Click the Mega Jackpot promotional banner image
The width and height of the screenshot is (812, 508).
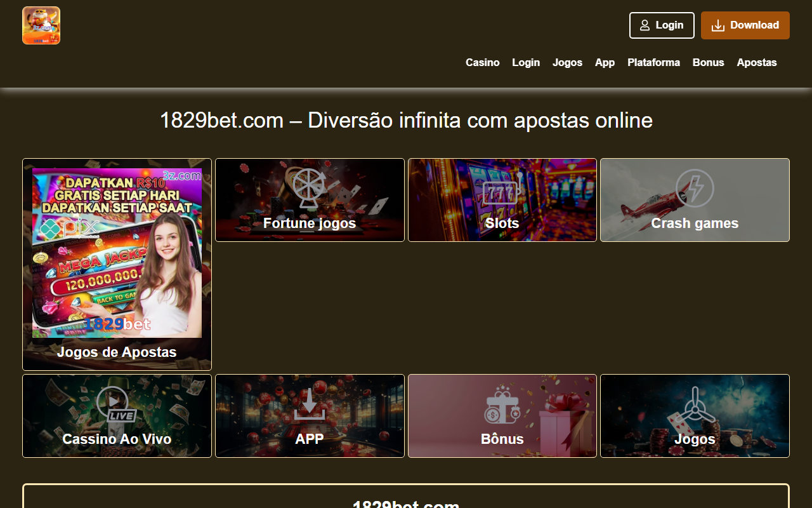[x=117, y=253]
